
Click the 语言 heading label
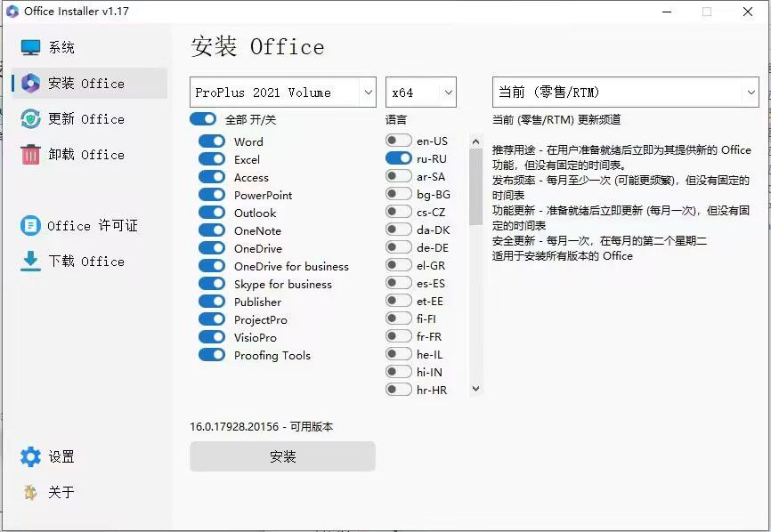pos(396,119)
